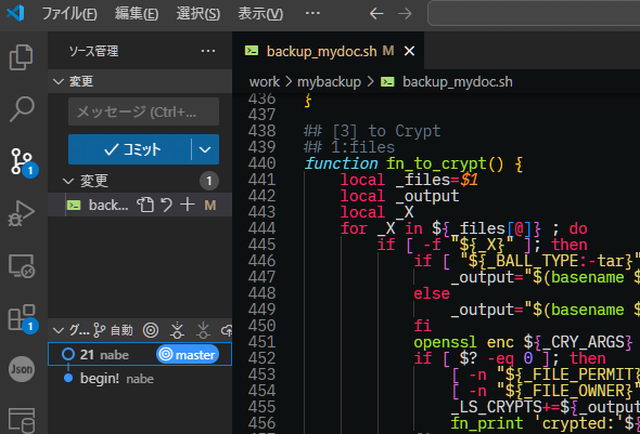Open the Search view in activity bar

click(x=22, y=108)
